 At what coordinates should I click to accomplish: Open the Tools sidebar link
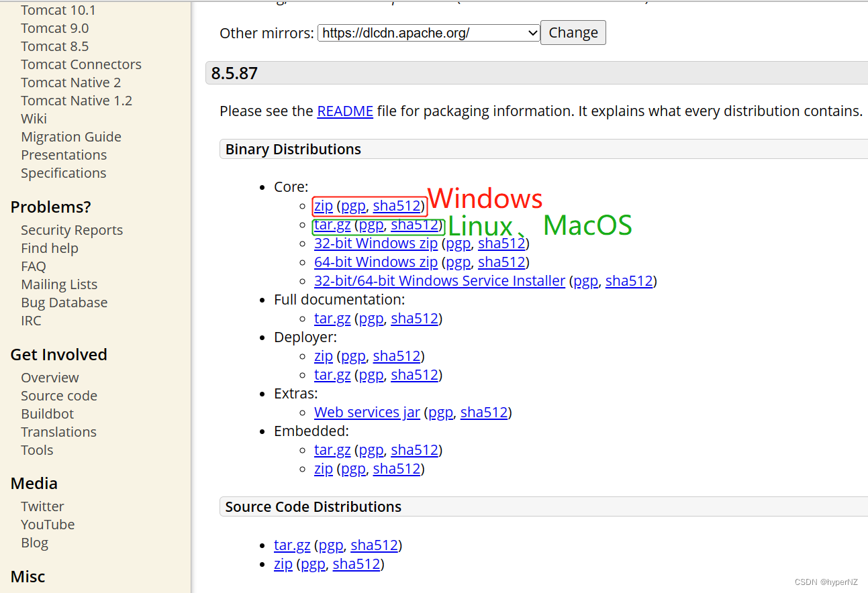pyautogui.click(x=37, y=450)
